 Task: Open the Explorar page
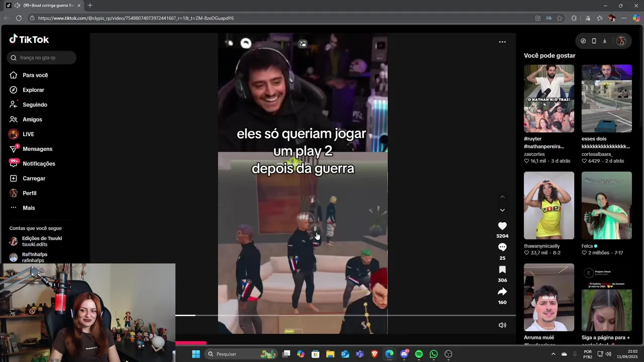coord(27,90)
